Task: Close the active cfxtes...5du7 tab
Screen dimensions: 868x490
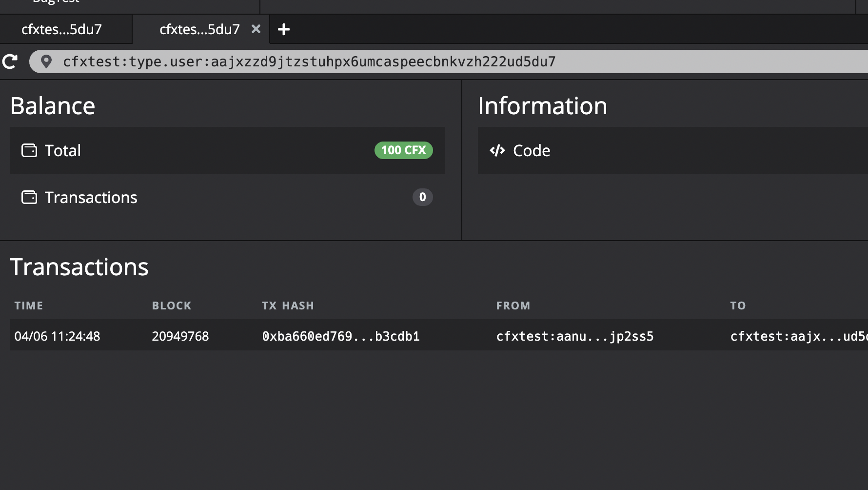Action: tap(256, 29)
